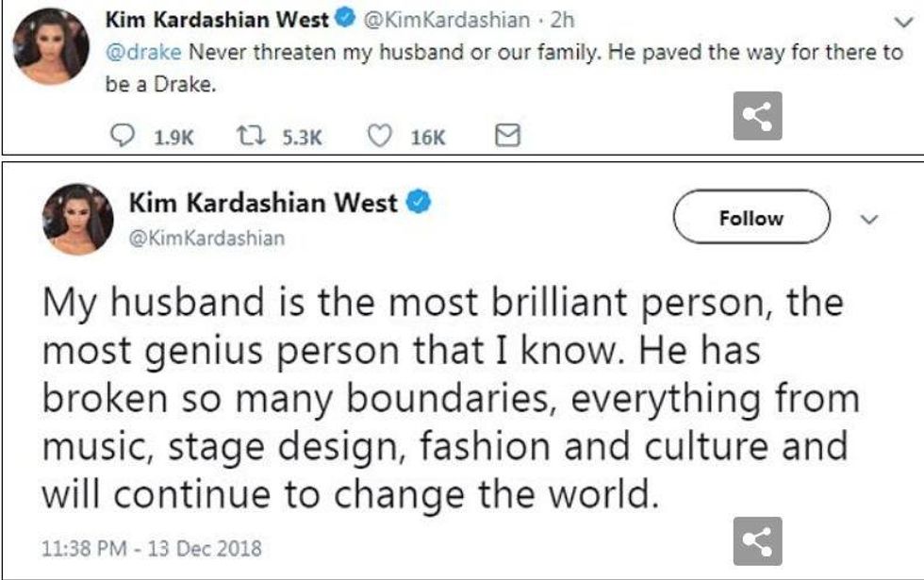Click the Kim Kardashian West name in bottom tweet
The image size is (924, 580).
tap(262, 203)
